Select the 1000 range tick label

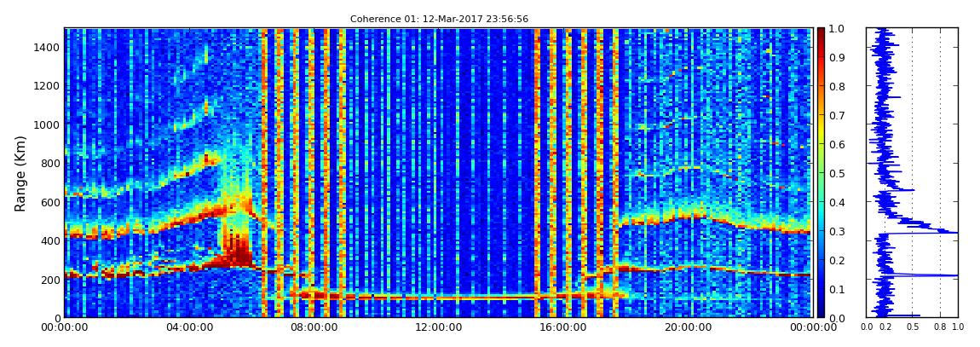coord(46,124)
